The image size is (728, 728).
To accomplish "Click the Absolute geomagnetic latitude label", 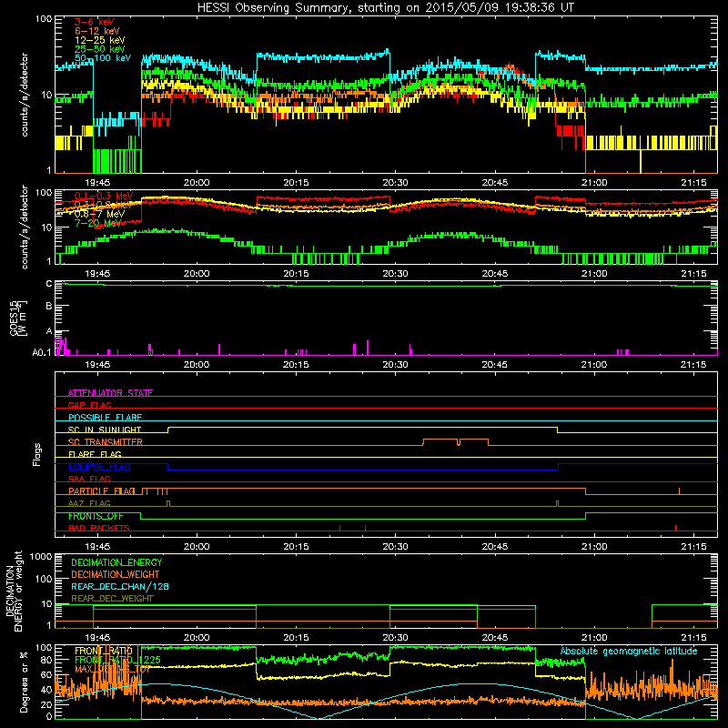I will click(629, 651).
